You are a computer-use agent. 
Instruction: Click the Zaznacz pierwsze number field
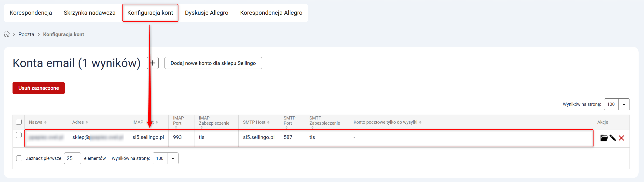72,158
